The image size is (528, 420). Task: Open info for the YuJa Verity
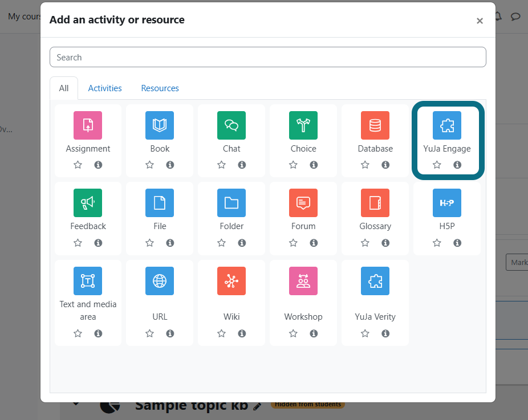(385, 333)
